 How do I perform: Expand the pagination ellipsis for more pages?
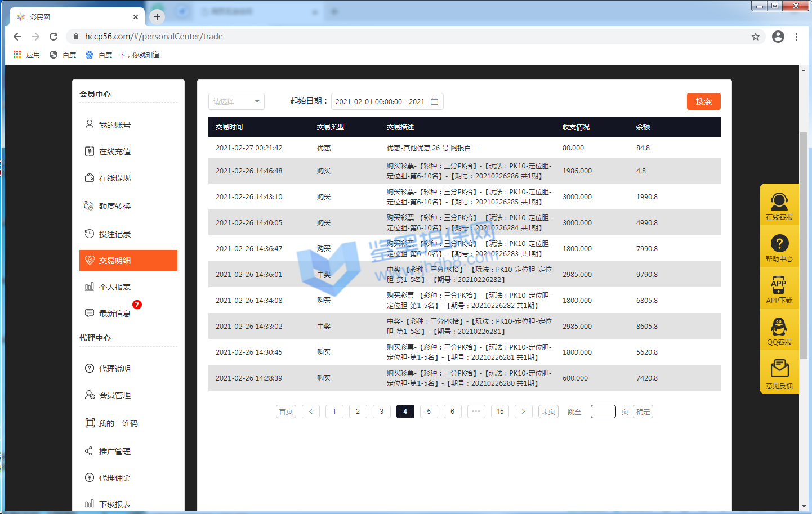pyautogui.click(x=476, y=412)
